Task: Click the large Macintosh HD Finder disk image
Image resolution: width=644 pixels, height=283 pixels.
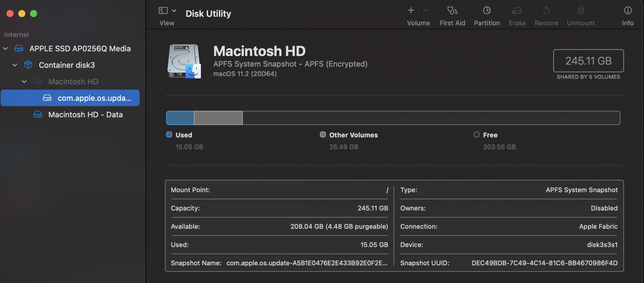Action: point(184,61)
